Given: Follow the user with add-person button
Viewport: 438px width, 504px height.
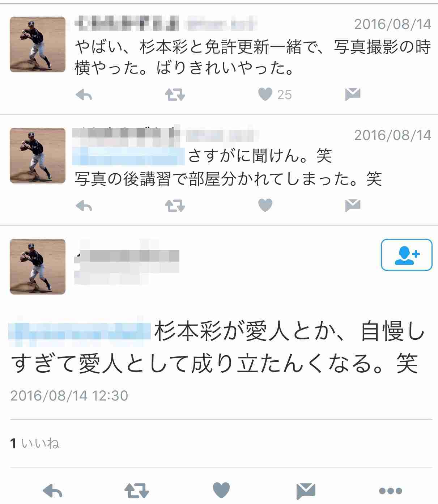Looking at the screenshot, I should tap(407, 255).
